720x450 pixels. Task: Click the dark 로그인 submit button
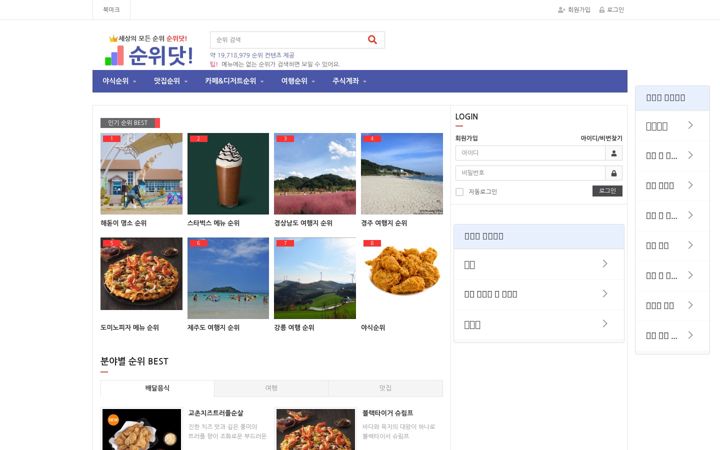tap(607, 191)
